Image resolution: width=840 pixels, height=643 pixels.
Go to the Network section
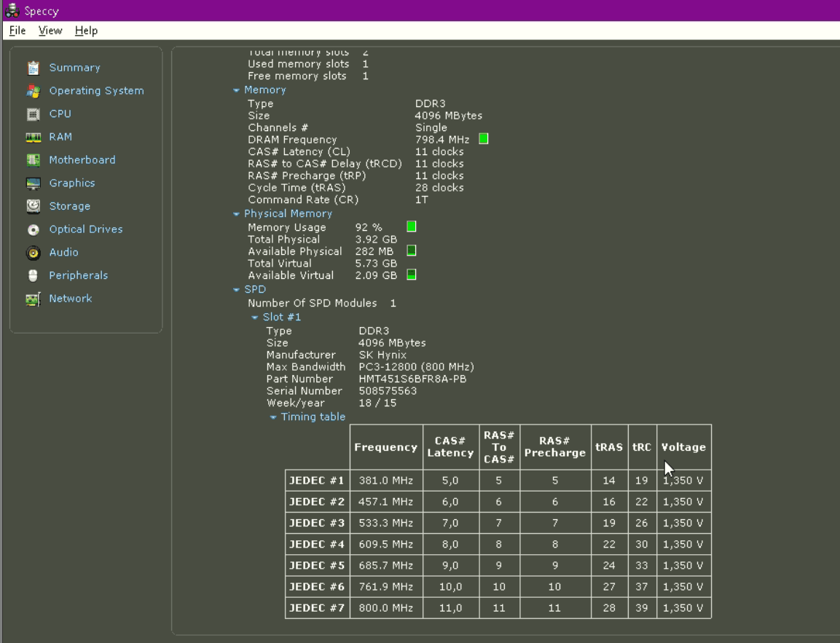70,299
